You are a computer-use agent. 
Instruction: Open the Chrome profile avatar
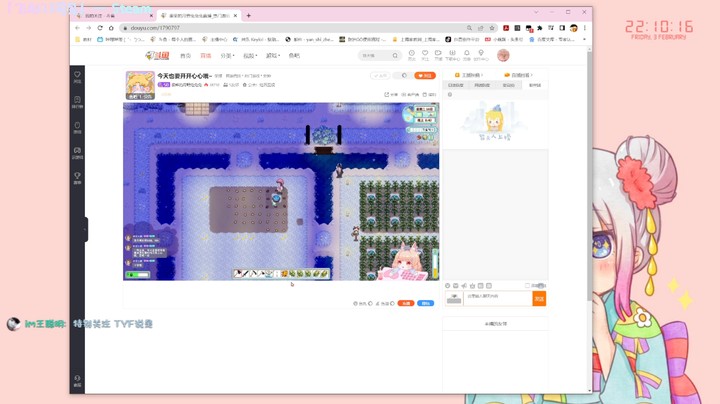[x=574, y=28]
